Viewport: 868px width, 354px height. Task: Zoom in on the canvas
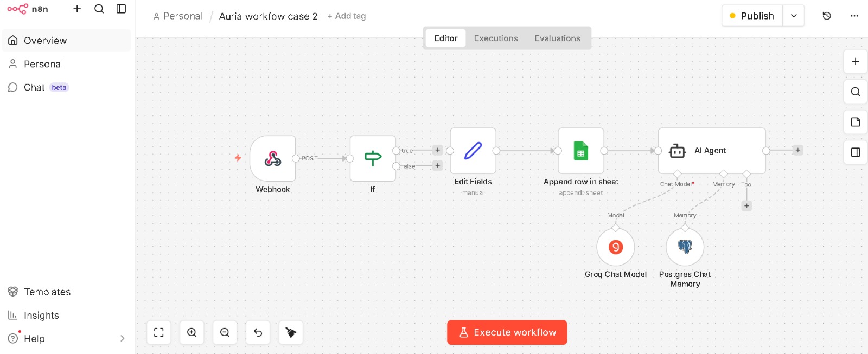[192, 332]
